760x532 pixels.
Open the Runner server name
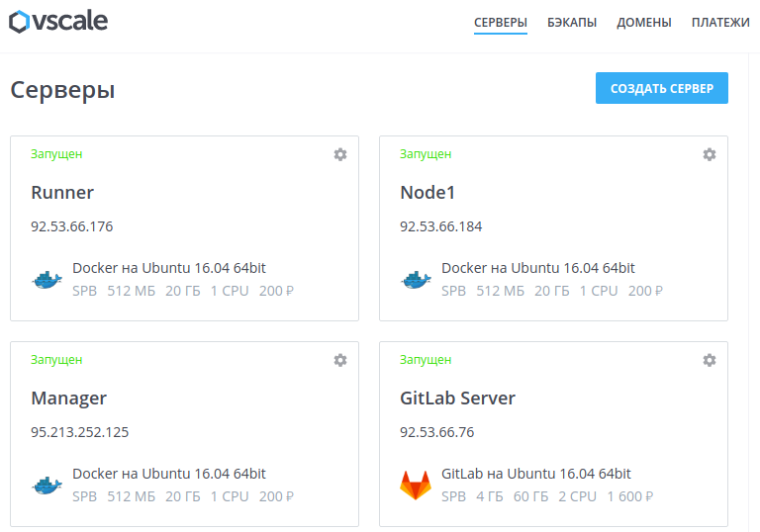[x=62, y=193]
